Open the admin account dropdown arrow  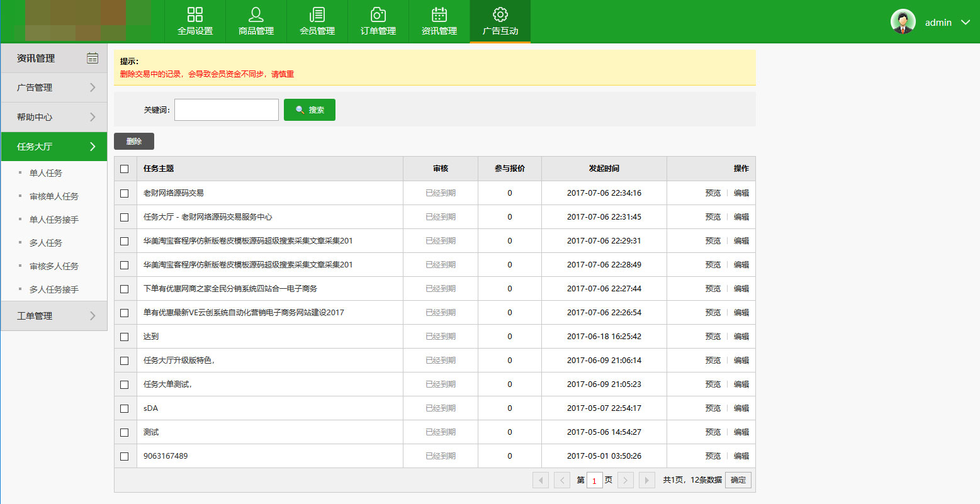pos(965,23)
